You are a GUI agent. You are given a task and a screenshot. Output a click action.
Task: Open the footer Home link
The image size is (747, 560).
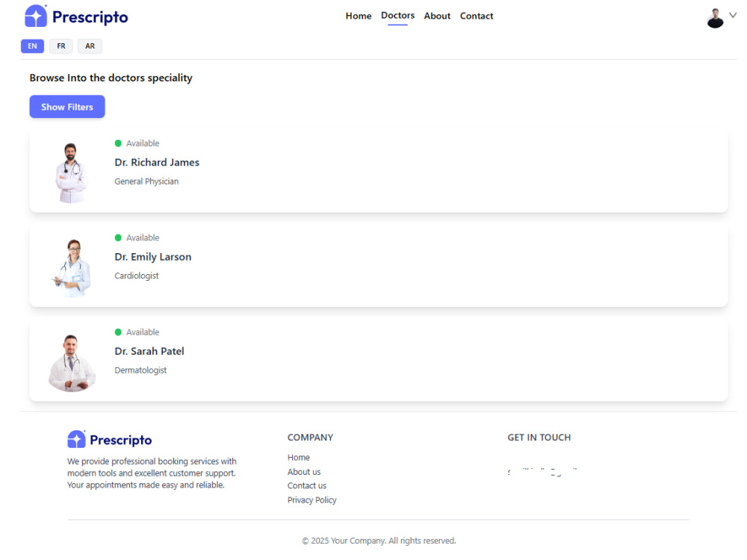tap(299, 457)
